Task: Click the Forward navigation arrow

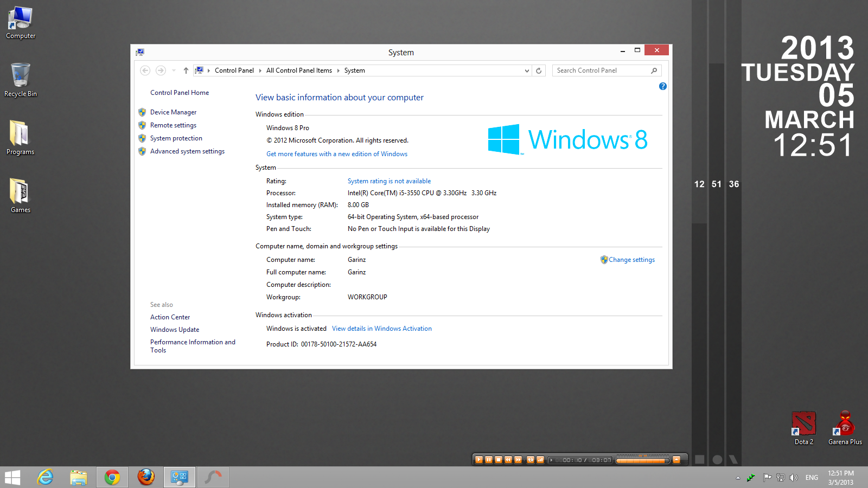Action: pos(161,70)
